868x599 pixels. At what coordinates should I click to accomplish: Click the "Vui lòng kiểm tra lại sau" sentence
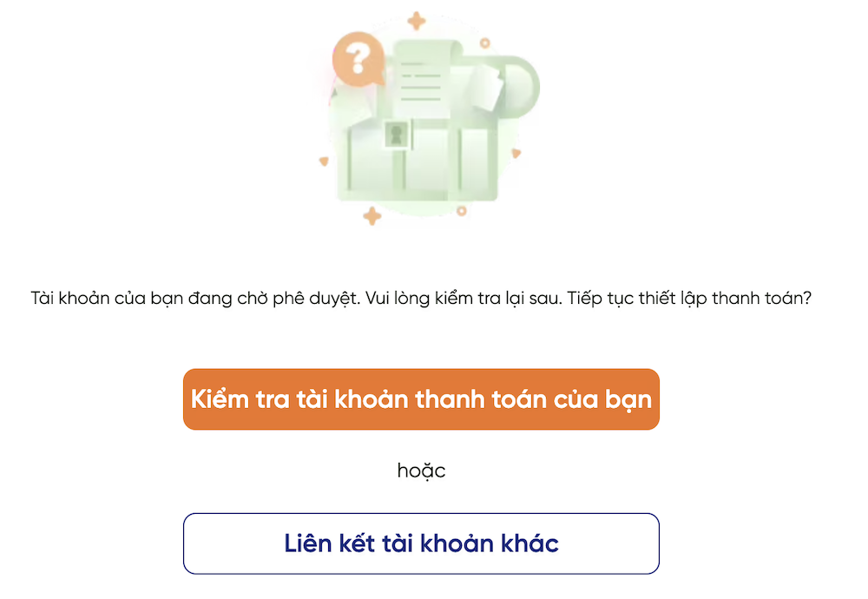click(x=464, y=299)
